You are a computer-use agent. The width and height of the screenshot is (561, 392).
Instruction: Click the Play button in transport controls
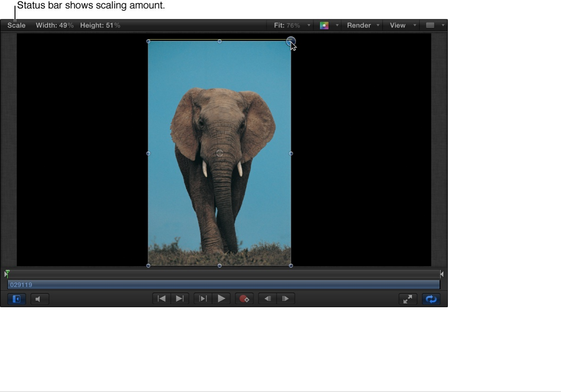221,299
